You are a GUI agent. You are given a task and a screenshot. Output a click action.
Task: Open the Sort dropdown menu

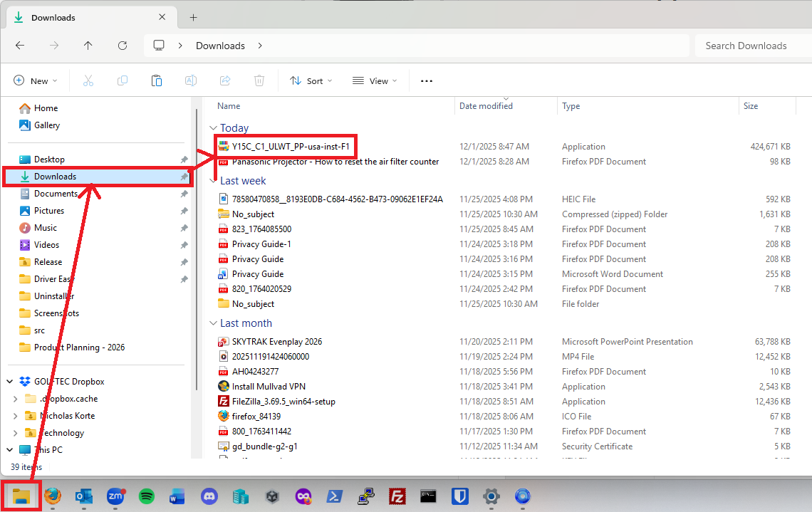tap(311, 80)
